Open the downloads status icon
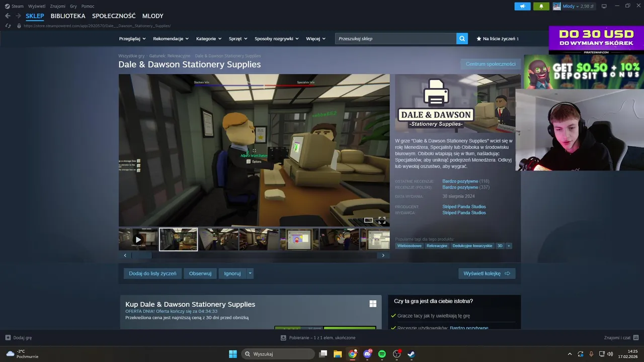 point(283,338)
